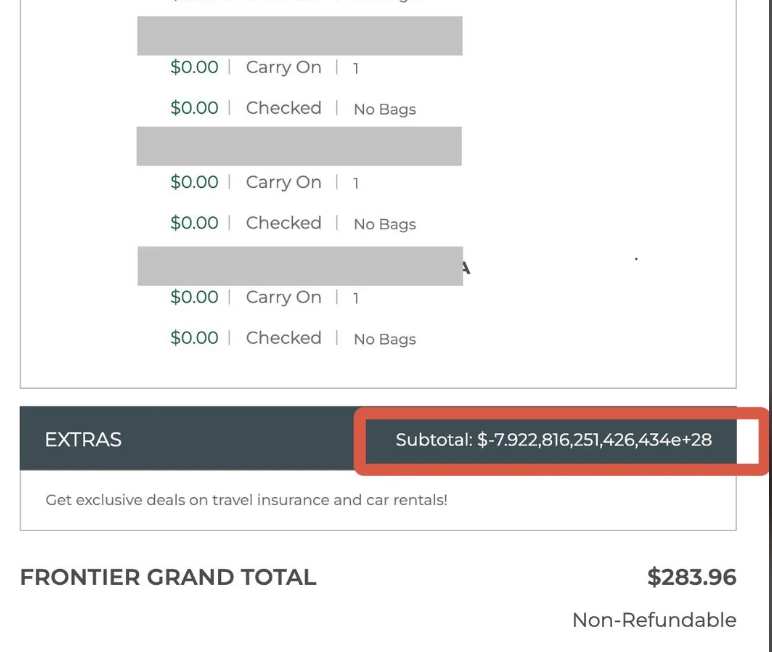
Task: Click the Non-Refundable label
Action: click(654, 620)
